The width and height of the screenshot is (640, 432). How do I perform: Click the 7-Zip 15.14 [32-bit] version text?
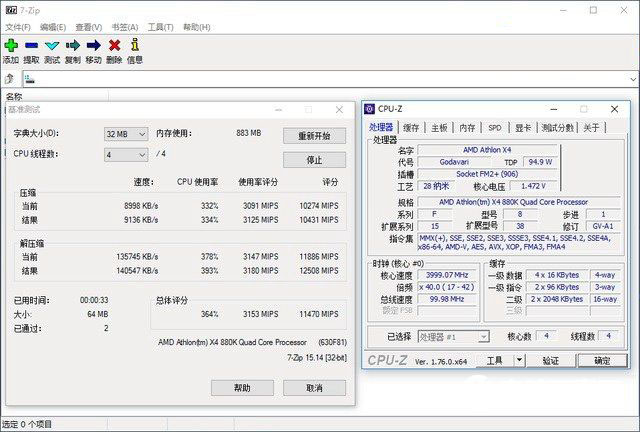[317, 358]
